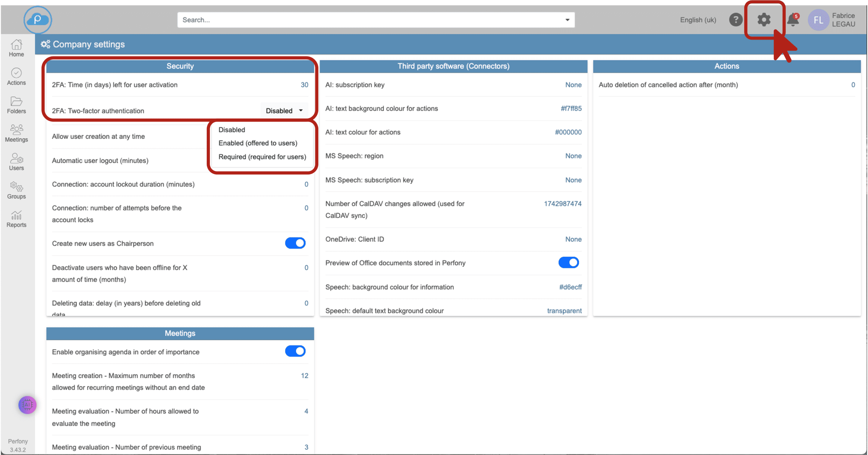868x455 pixels.
Task: Open the Home sidebar icon
Action: pos(16,48)
